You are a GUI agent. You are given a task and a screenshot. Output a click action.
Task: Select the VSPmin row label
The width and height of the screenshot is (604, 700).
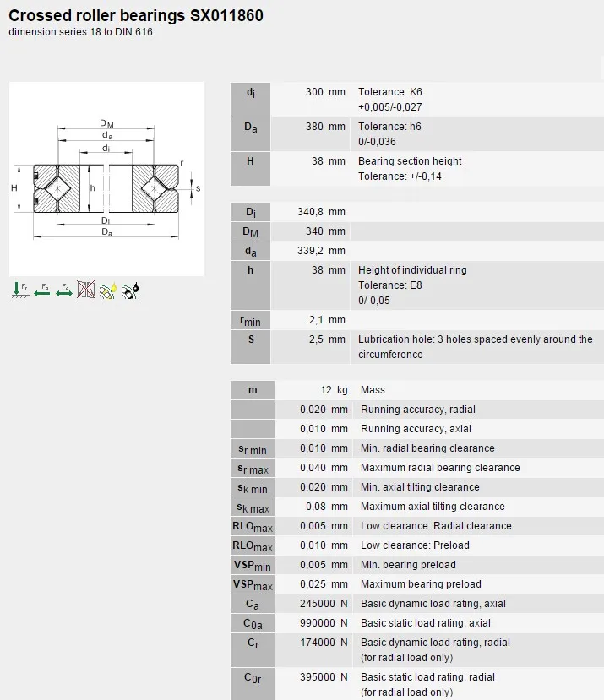(253, 565)
